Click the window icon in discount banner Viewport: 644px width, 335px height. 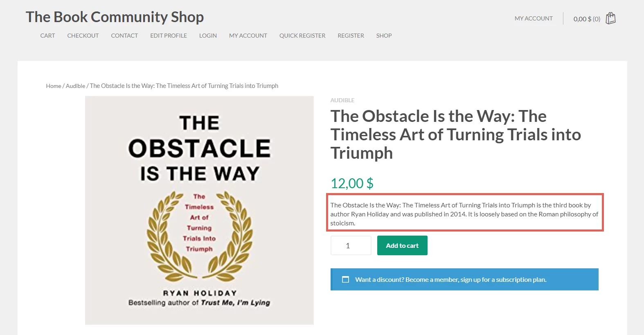(345, 279)
